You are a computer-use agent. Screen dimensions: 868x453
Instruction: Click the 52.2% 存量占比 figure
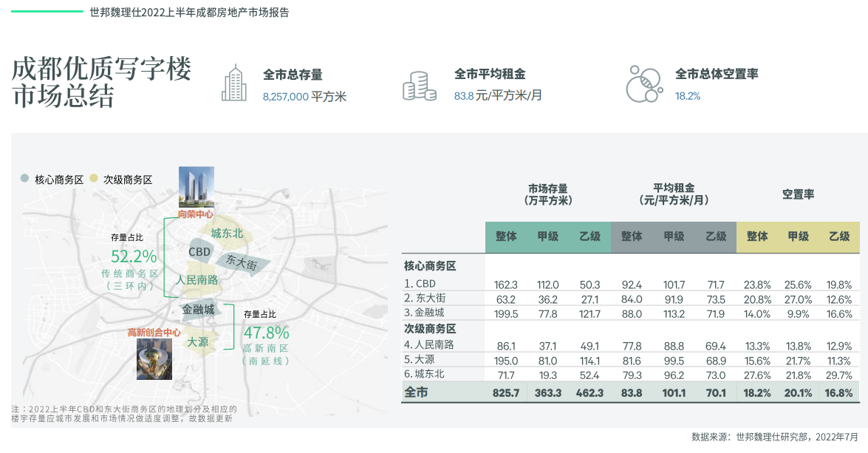pos(134,256)
